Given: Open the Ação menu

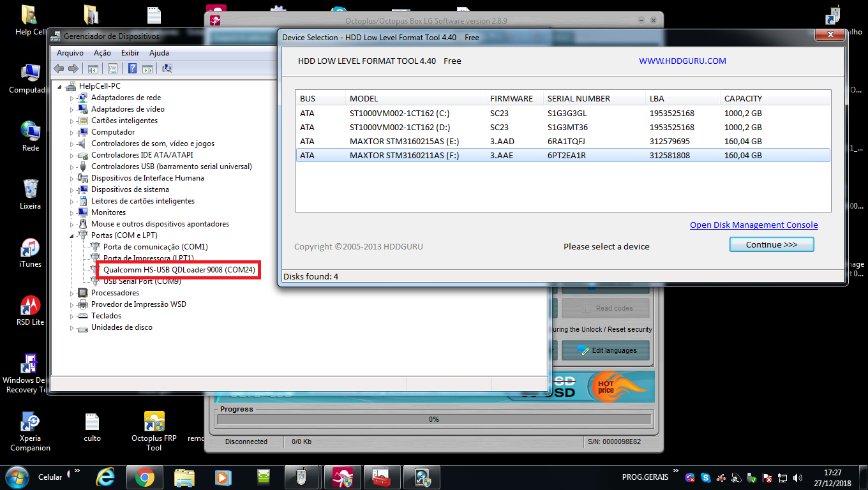Looking at the screenshot, I should pyautogui.click(x=102, y=53).
